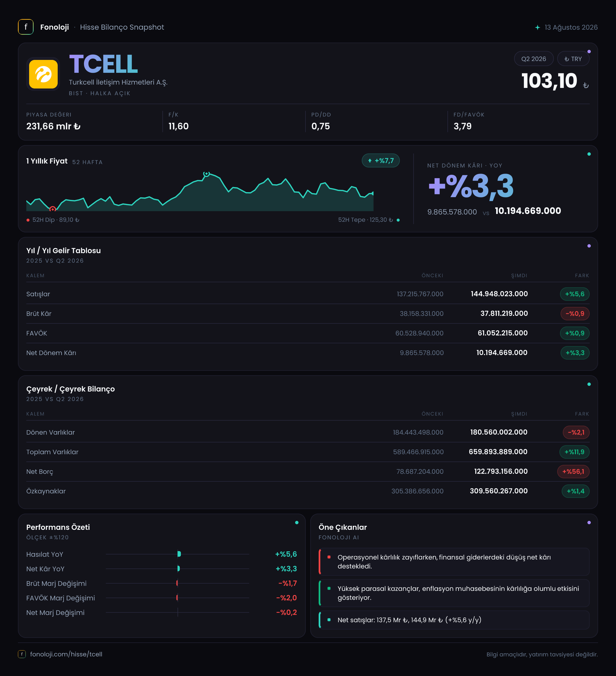Click the FAVÖK Marj Değişimi bar
The width and height of the screenshot is (616, 676).
click(x=178, y=598)
